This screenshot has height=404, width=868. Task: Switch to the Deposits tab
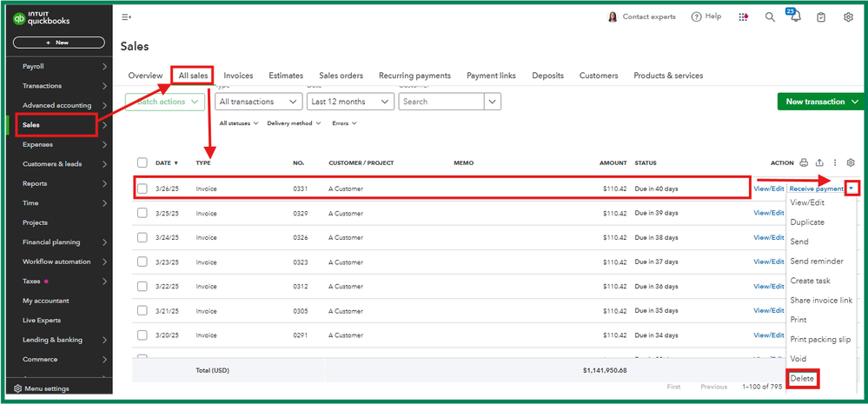(547, 76)
